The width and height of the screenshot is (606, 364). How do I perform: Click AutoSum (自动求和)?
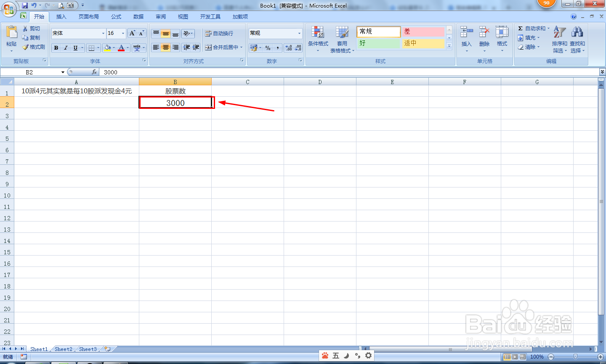pyautogui.click(x=532, y=29)
